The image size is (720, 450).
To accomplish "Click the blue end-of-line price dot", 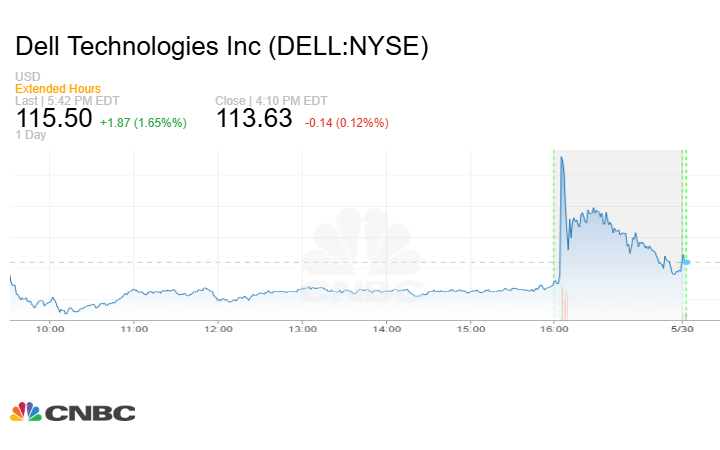I will [x=686, y=262].
